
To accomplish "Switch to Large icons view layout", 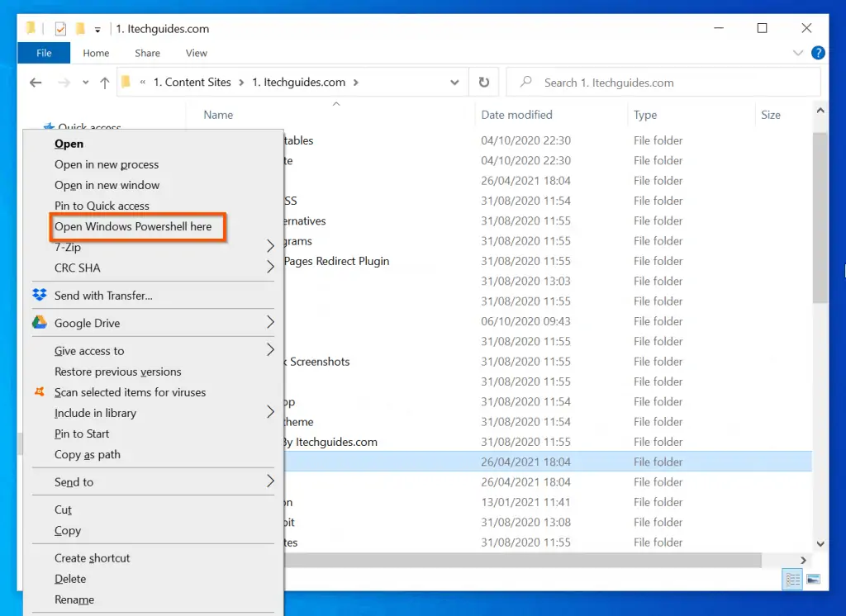I will point(813,580).
